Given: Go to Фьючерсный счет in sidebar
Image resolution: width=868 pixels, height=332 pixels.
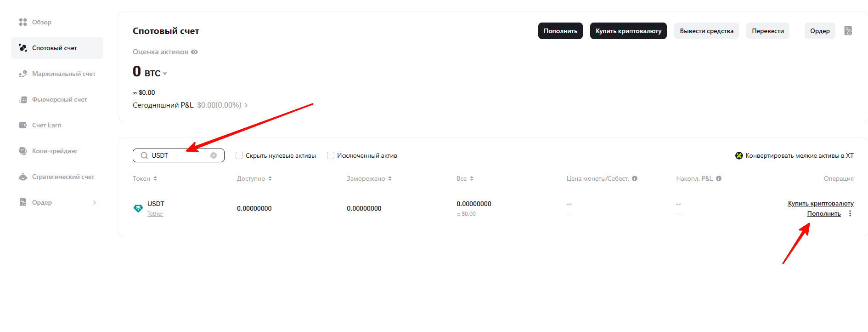Looking at the screenshot, I should (59, 99).
